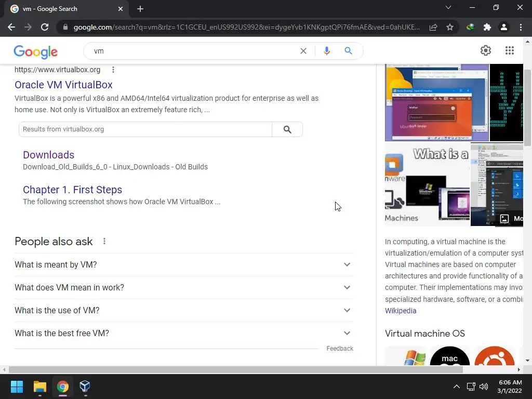Close the 'vm - Google Search' tab

pos(121,9)
